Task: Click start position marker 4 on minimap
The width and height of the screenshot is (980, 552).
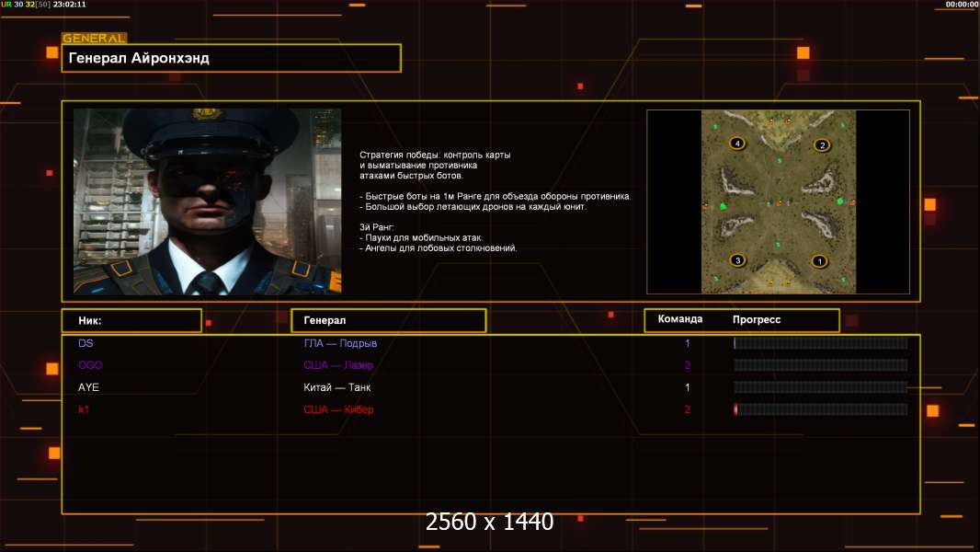Action: pyautogui.click(x=737, y=144)
